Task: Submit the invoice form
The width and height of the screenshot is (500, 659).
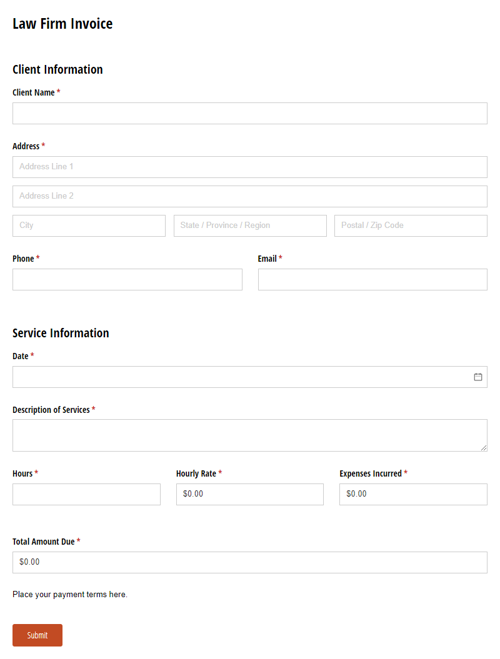Action: [37, 635]
